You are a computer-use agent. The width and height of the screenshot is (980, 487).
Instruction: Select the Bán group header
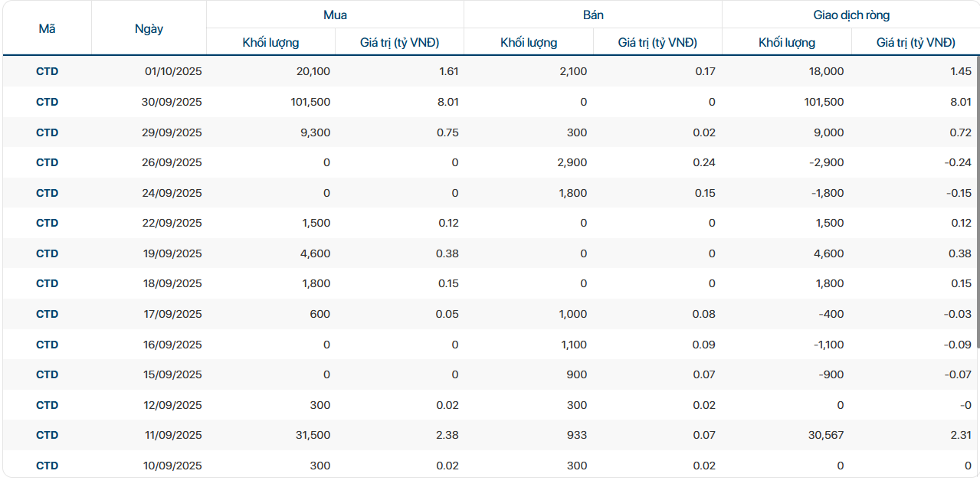click(592, 15)
